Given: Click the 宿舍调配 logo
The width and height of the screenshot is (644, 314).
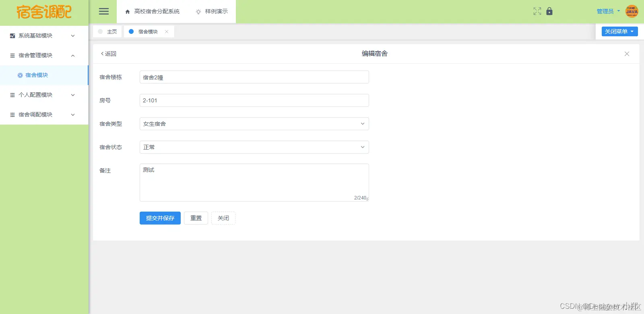Looking at the screenshot, I should point(44,12).
